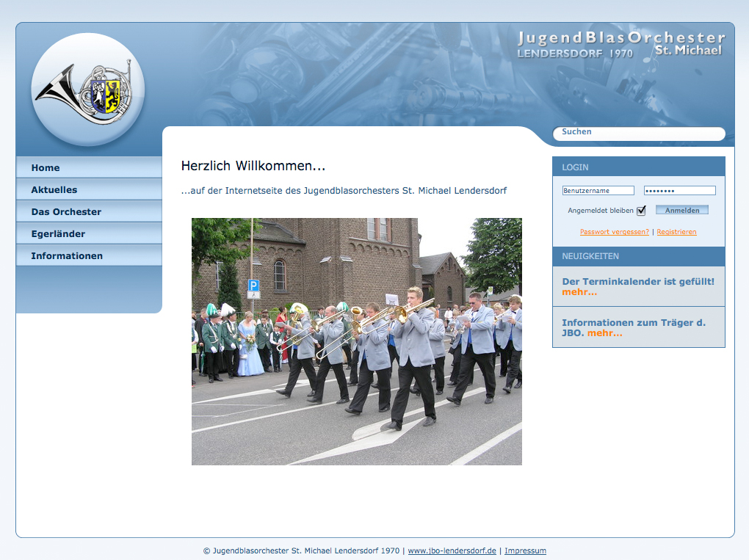Click the LOGIN panel header
The height and width of the screenshot is (560, 749).
(639, 167)
